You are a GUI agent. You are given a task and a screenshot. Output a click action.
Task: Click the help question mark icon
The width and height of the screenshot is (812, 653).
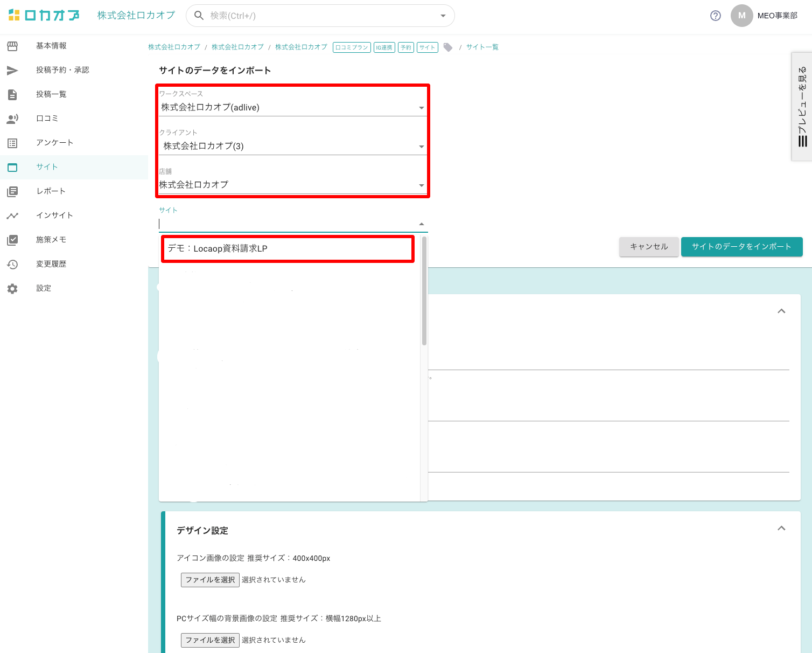[716, 16]
